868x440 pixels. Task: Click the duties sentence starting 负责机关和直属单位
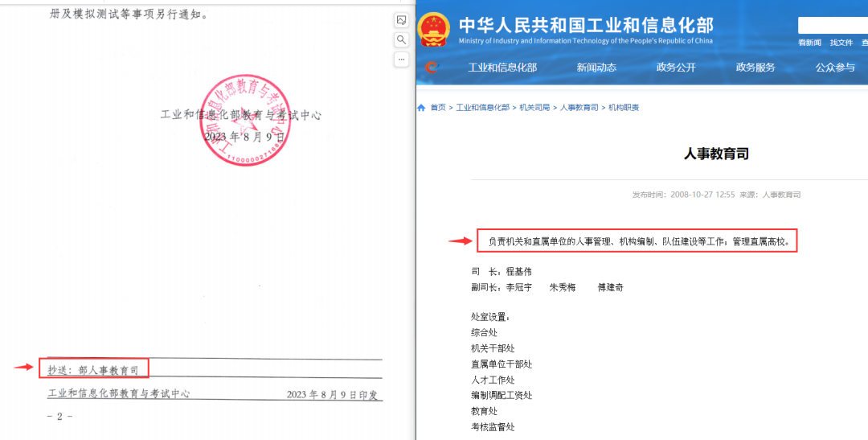click(x=638, y=241)
